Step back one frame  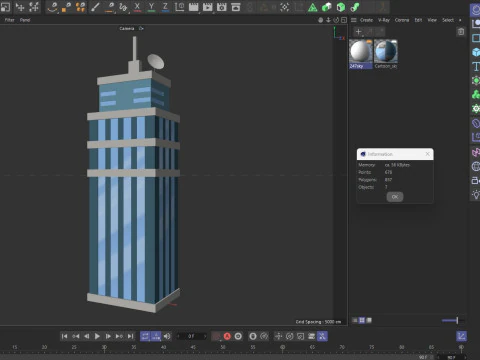click(86, 336)
